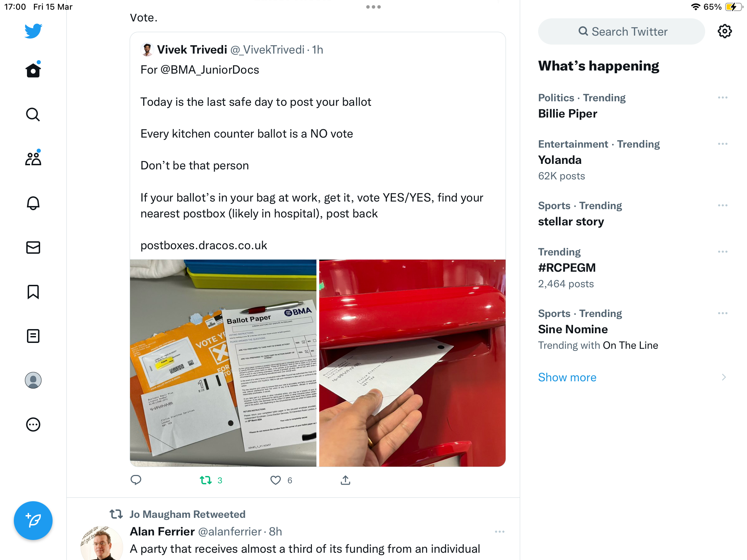Open Messages envelope icon
747x560 pixels.
point(33,248)
